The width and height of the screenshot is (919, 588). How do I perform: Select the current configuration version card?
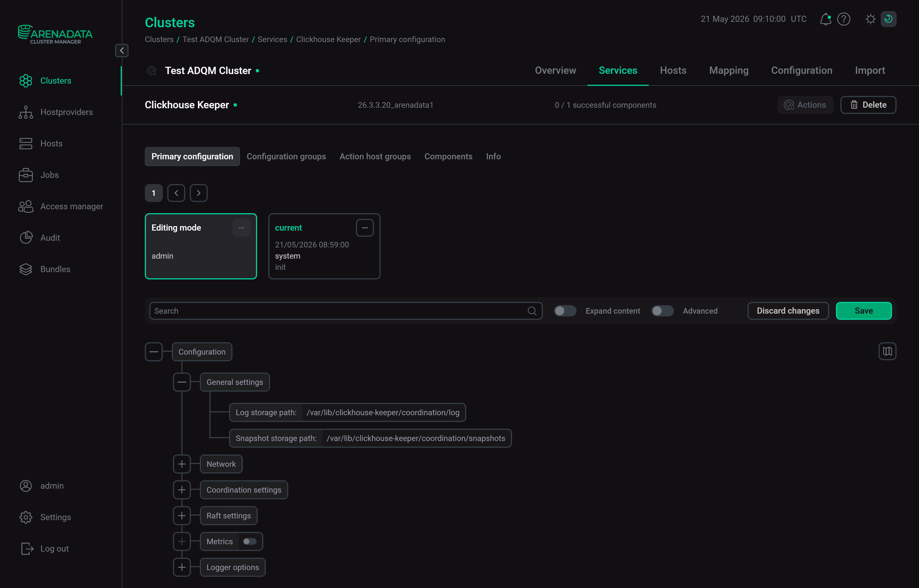point(324,246)
